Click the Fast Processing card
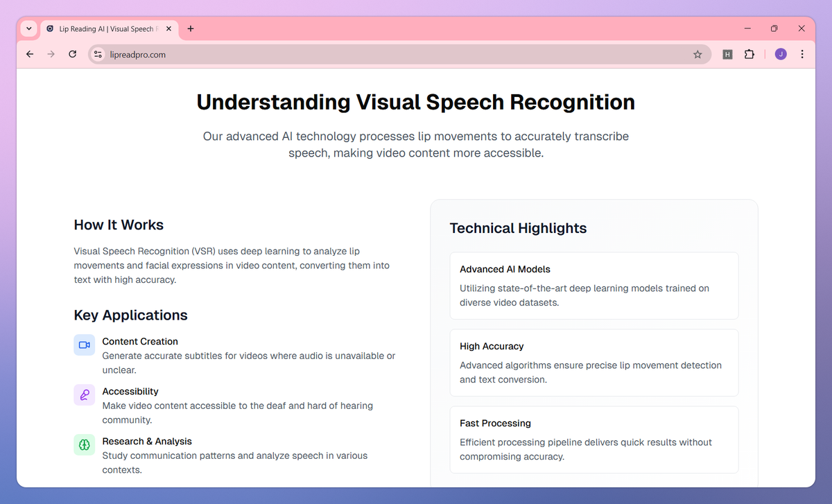Screen dimensions: 832x504 [x=593, y=440]
